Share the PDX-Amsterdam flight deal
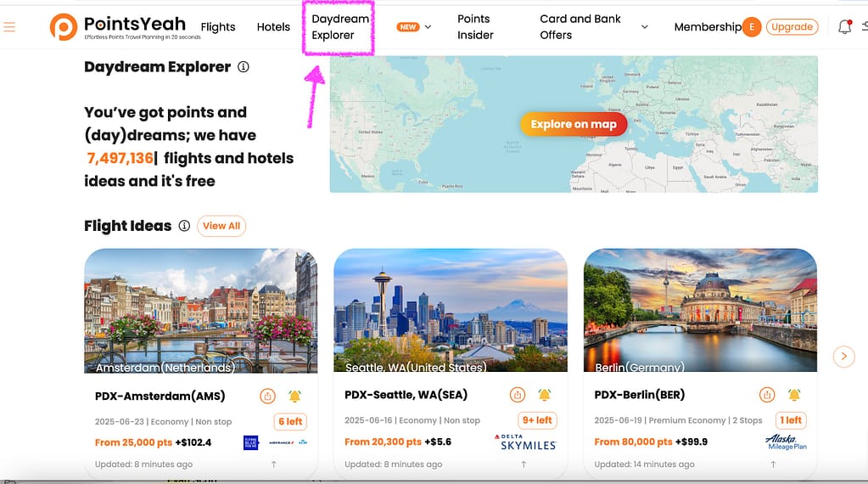868x484 pixels. click(267, 396)
